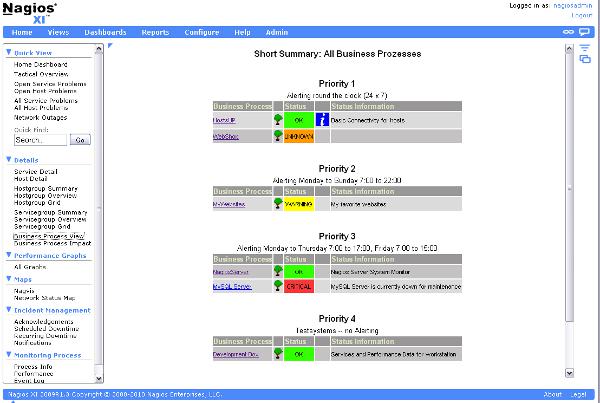Click the red CRITICAL status cell
The height and width of the screenshot is (403, 600).
pyautogui.click(x=299, y=286)
